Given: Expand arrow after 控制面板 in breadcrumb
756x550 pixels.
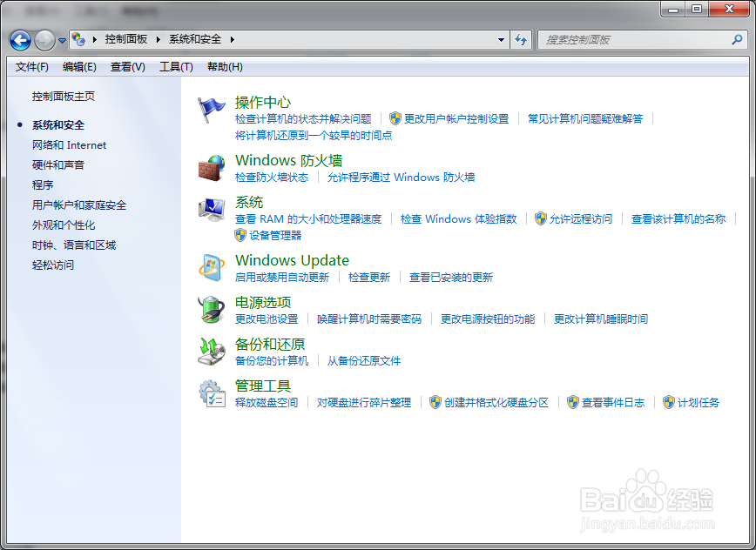Looking at the screenshot, I should point(159,39).
